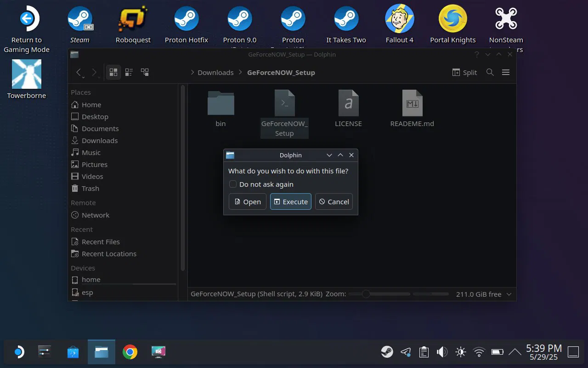
Task: Switch Dolphin to Compact view mode
Action: tap(129, 72)
